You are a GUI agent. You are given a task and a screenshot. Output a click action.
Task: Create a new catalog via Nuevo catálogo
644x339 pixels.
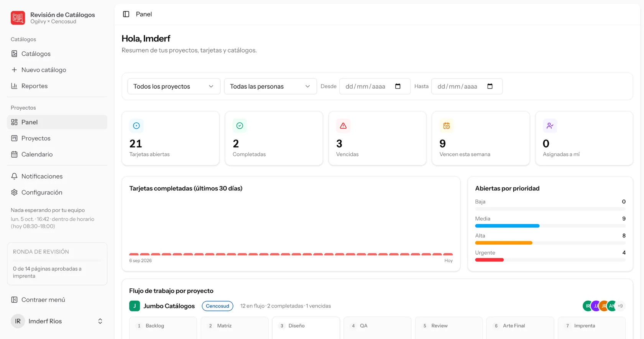57,70
